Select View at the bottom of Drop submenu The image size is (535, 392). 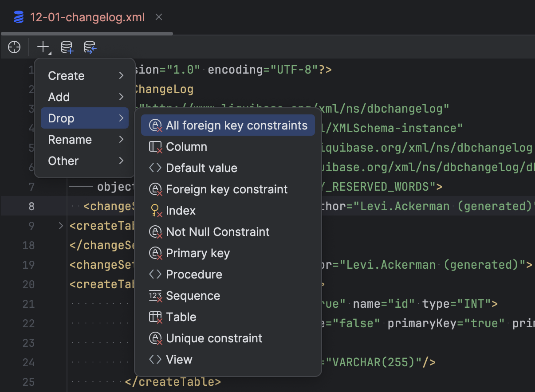[180, 359]
